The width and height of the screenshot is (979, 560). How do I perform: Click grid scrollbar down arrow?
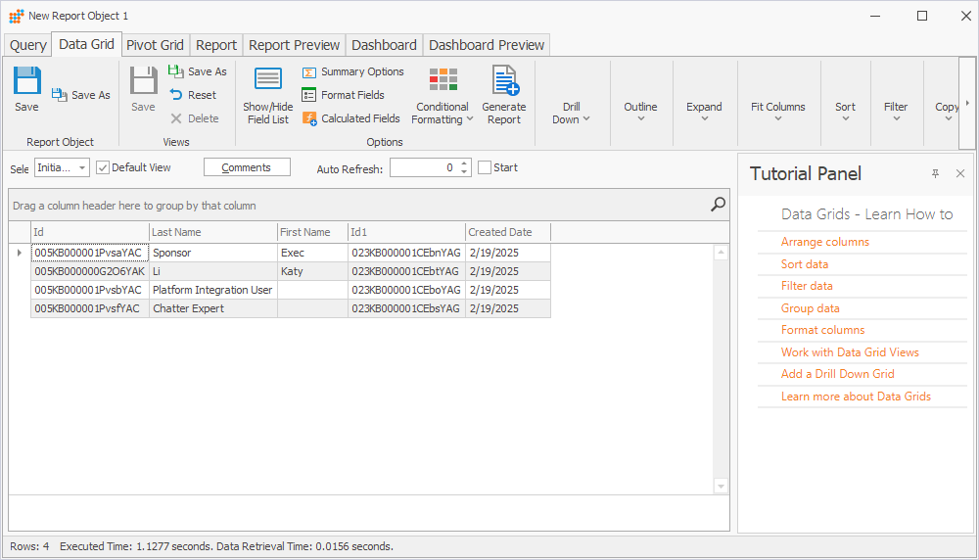coord(722,486)
